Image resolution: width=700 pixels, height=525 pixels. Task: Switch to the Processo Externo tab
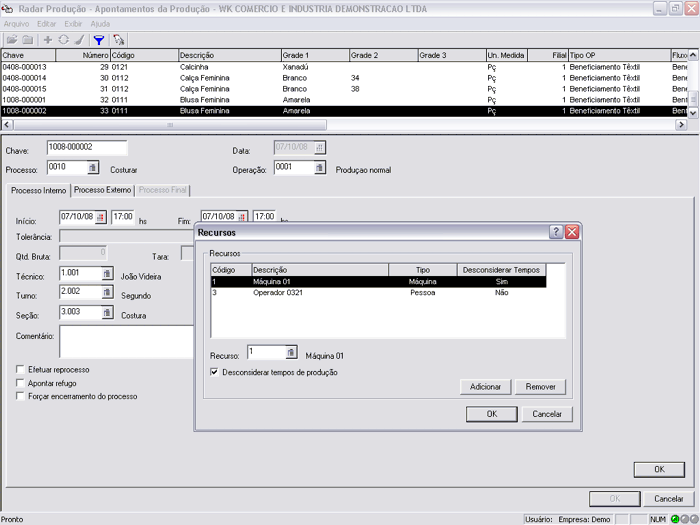pos(102,190)
